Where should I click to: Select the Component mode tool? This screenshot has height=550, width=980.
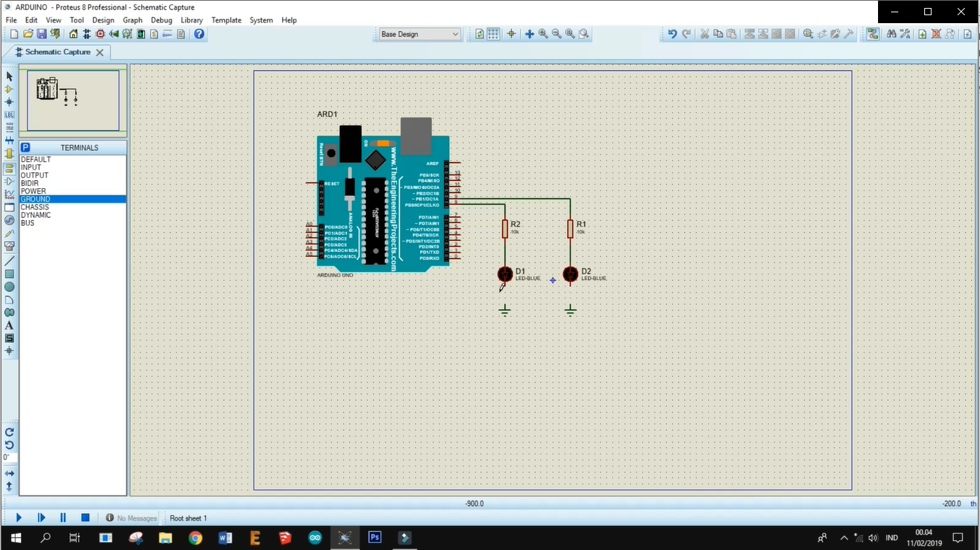(x=9, y=89)
